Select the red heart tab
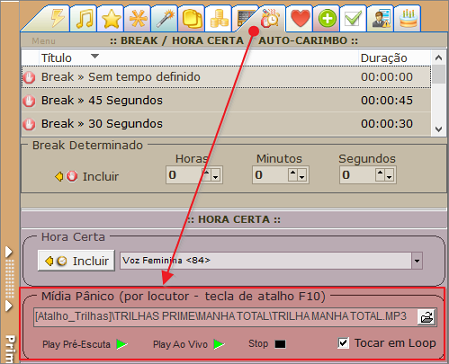This screenshot has height=364, width=449. (x=300, y=18)
